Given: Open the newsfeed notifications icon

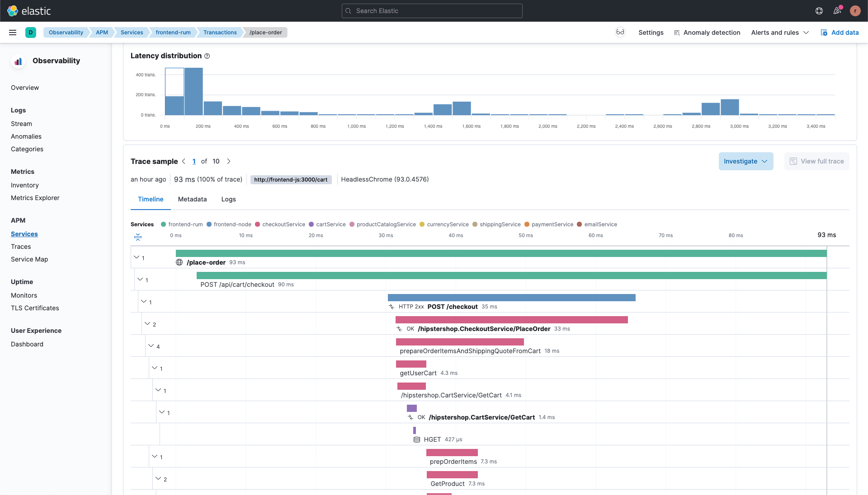Looking at the screenshot, I should click(x=837, y=11).
